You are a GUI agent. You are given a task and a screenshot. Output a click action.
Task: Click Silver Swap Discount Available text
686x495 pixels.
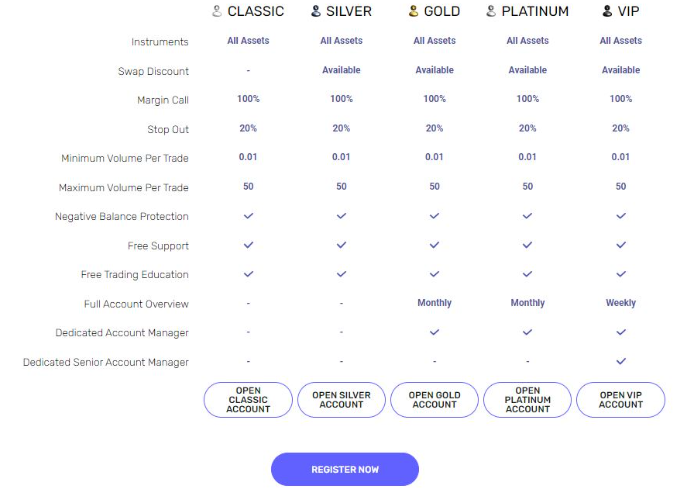pos(341,70)
